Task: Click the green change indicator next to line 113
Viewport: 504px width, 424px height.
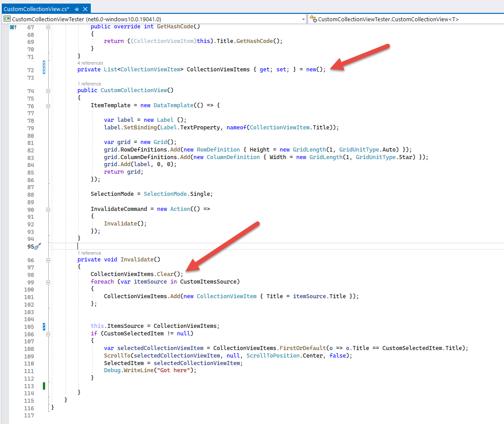Action: [43, 385]
